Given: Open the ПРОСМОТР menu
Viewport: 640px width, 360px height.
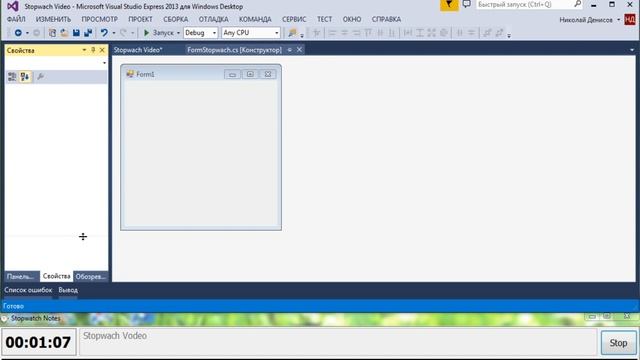Looking at the screenshot, I should tap(99, 19).
